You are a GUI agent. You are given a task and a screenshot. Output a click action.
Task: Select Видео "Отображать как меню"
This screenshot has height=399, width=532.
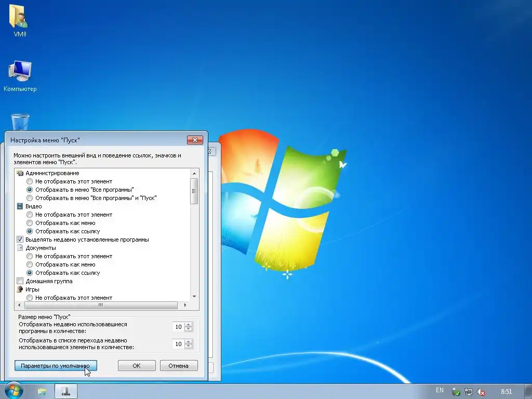[30, 223]
